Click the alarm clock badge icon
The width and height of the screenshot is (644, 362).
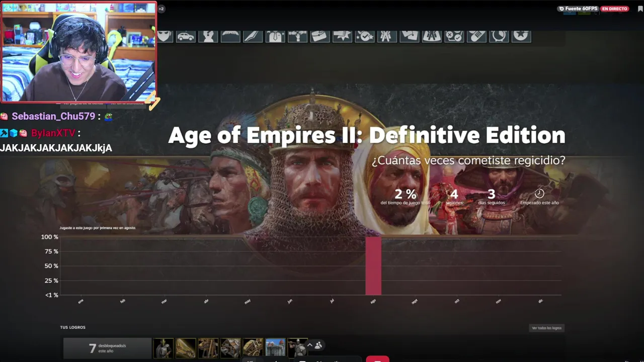499,36
